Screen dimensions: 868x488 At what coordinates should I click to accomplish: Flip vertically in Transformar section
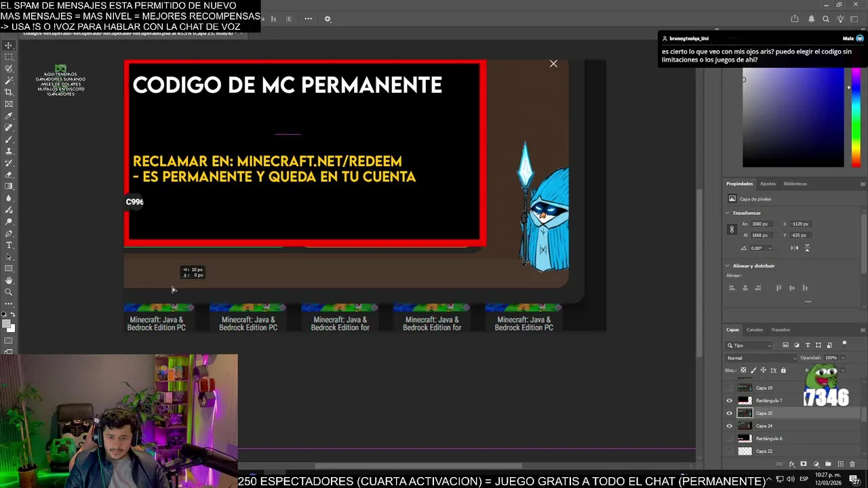tap(808, 248)
